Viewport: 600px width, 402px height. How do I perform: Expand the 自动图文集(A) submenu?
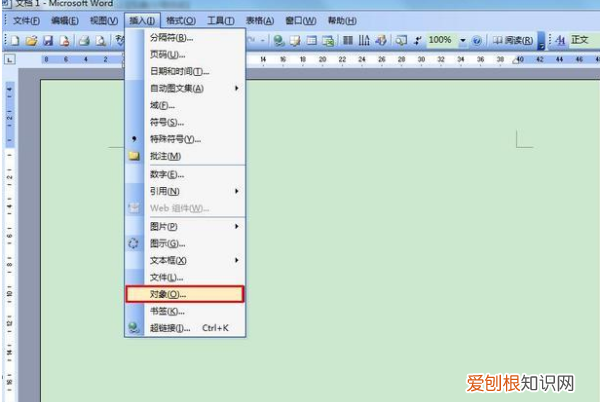(x=237, y=88)
